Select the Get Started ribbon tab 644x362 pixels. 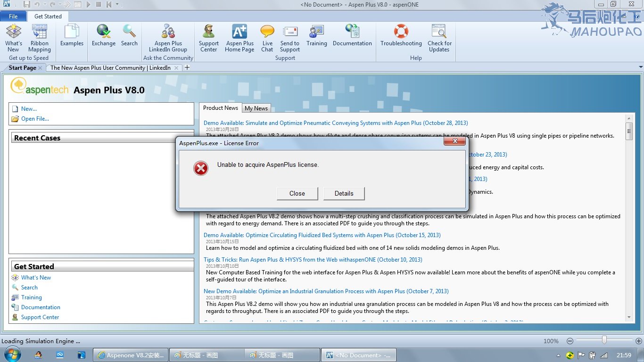pos(48,16)
